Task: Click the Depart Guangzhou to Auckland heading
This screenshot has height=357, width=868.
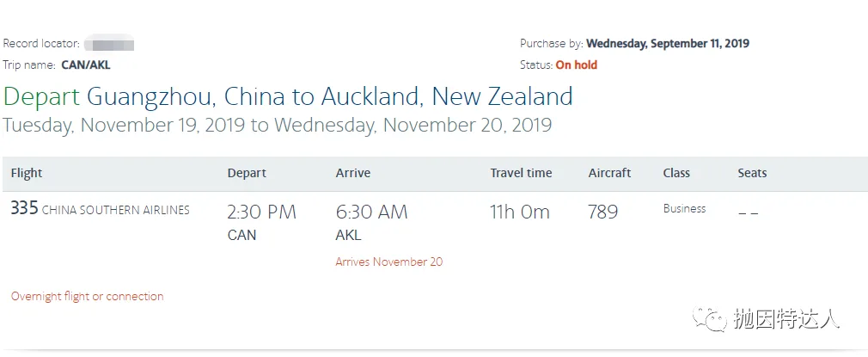Action: click(x=288, y=96)
